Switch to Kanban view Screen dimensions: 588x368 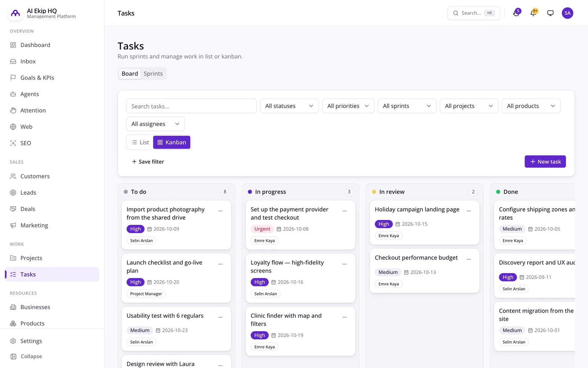coord(172,142)
